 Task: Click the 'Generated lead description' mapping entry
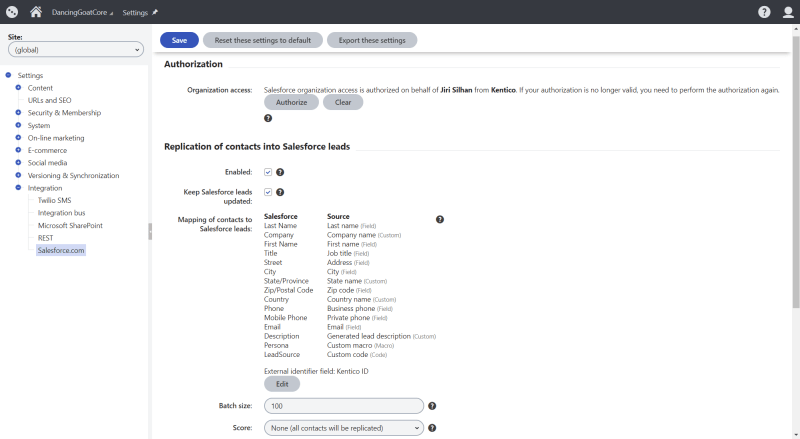[381, 336]
